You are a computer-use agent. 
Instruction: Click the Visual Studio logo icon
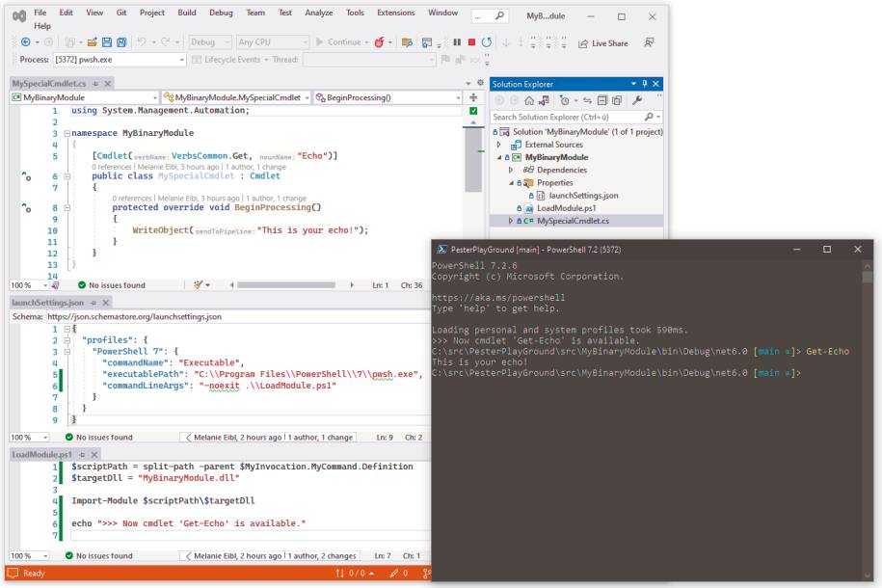point(19,16)
